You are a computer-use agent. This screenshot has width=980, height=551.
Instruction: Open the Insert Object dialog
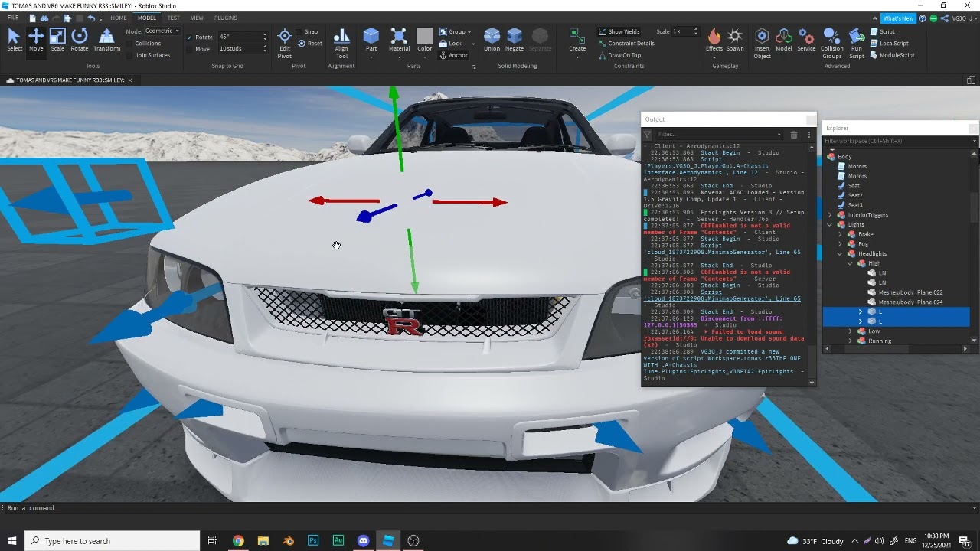click(x=762, y=43)
